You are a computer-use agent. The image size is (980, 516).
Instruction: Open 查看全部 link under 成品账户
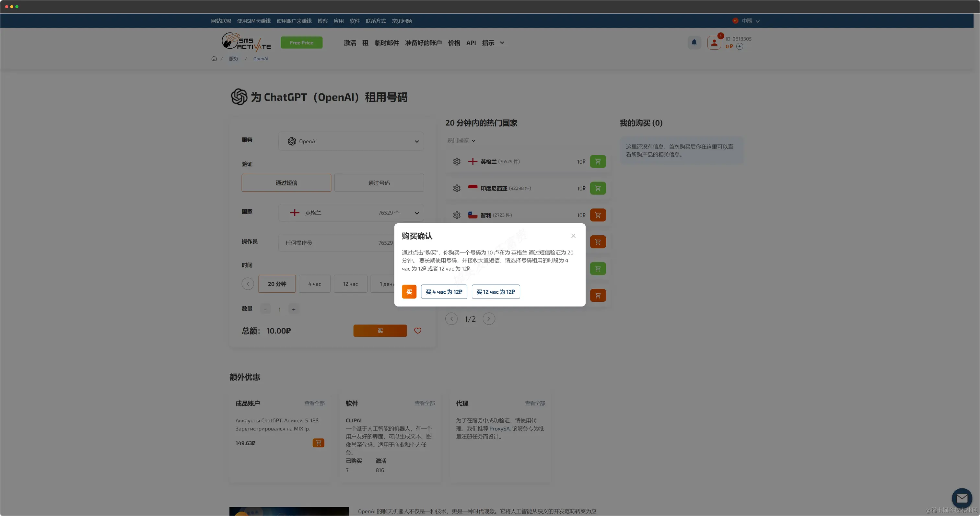(x=314, y=403)
